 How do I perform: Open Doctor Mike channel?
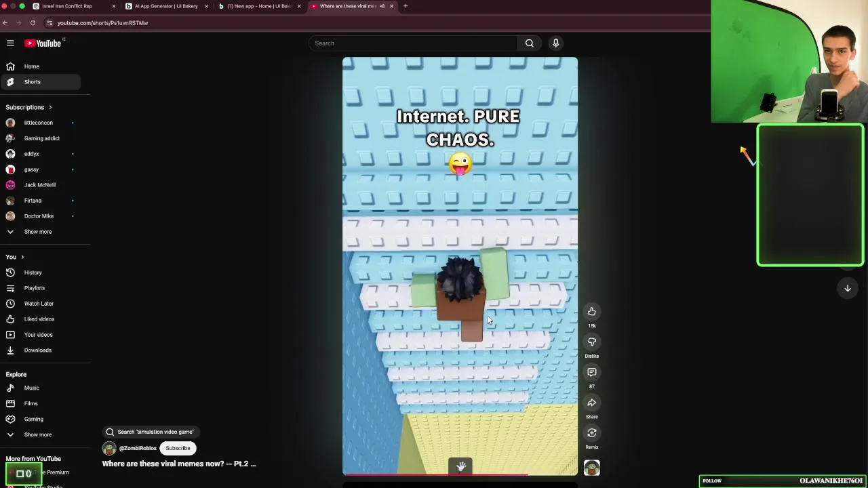(41, 216)
